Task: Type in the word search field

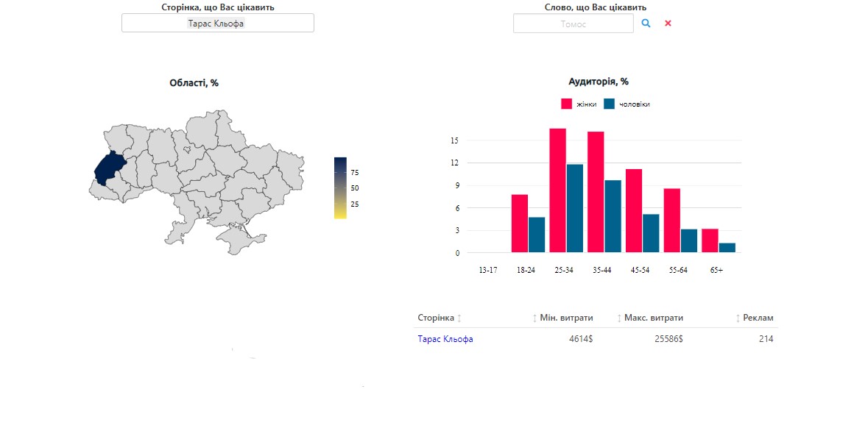Action: [x=573, y=24]
